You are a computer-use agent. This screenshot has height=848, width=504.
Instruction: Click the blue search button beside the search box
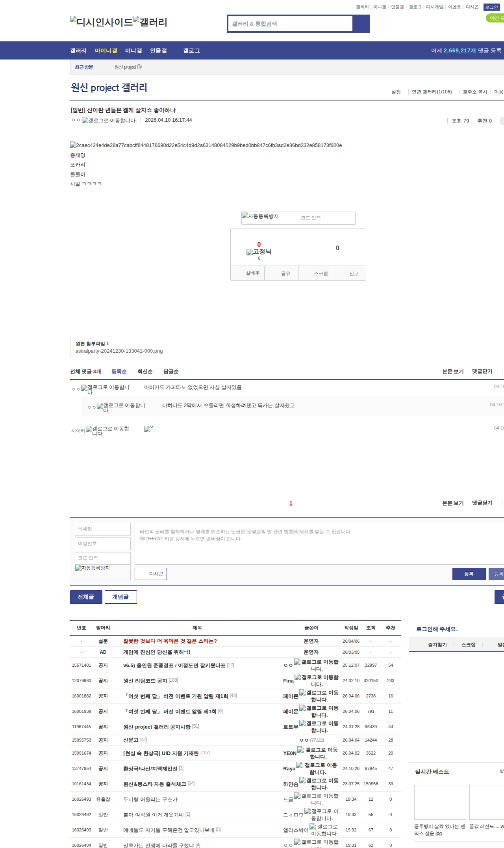coord(361,24)
